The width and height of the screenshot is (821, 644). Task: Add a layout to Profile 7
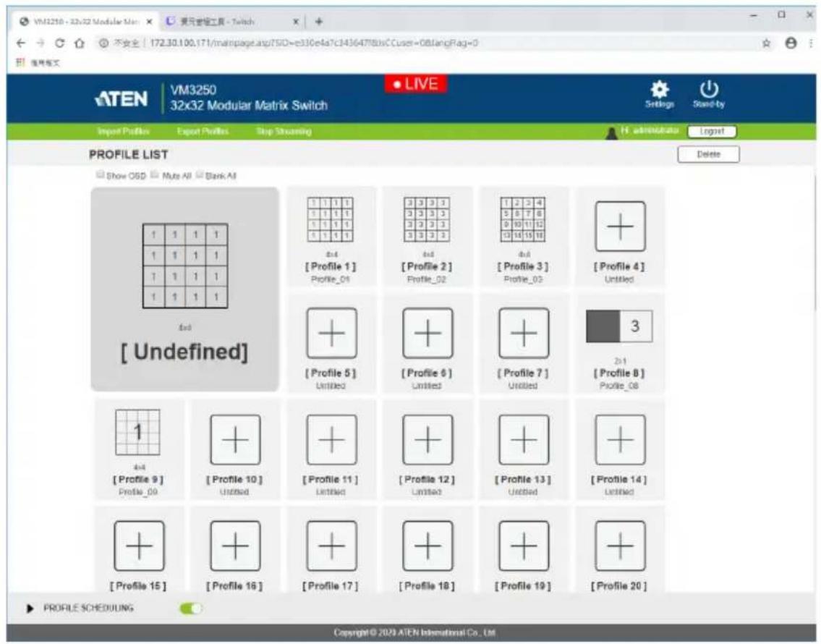click(x=524, y=333)
